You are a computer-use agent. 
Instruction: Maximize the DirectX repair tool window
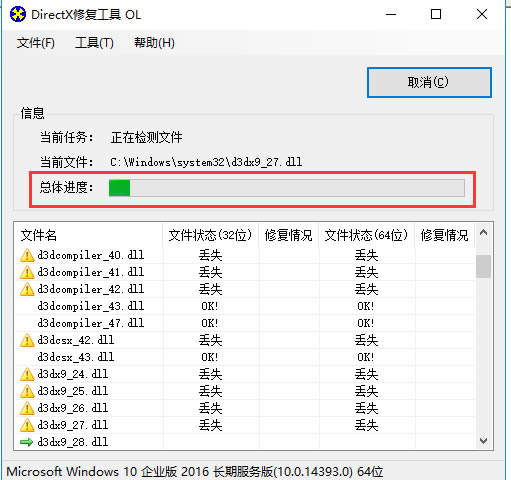point(436,14)
